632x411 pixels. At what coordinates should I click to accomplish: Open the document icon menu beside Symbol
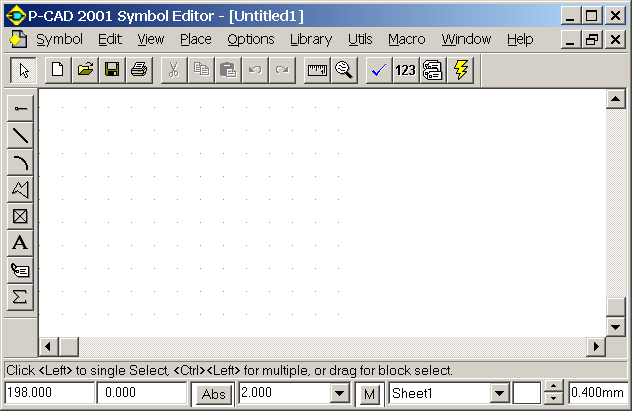click(18, 39)
